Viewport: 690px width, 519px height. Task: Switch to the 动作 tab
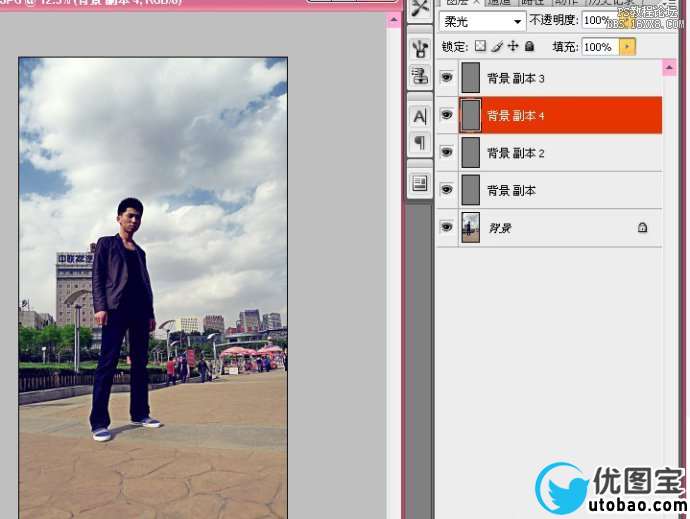[566, 3]
